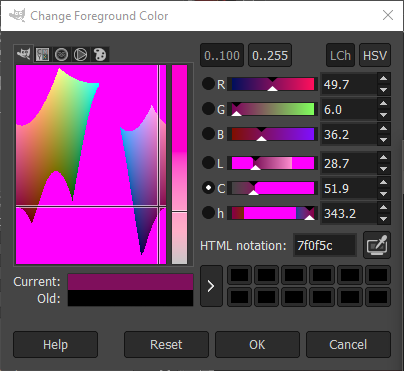Pick the last bottom-row history swatch
The width and height of the screenshot is (404, 371).
pyautogui.click(x=378, y=297)
